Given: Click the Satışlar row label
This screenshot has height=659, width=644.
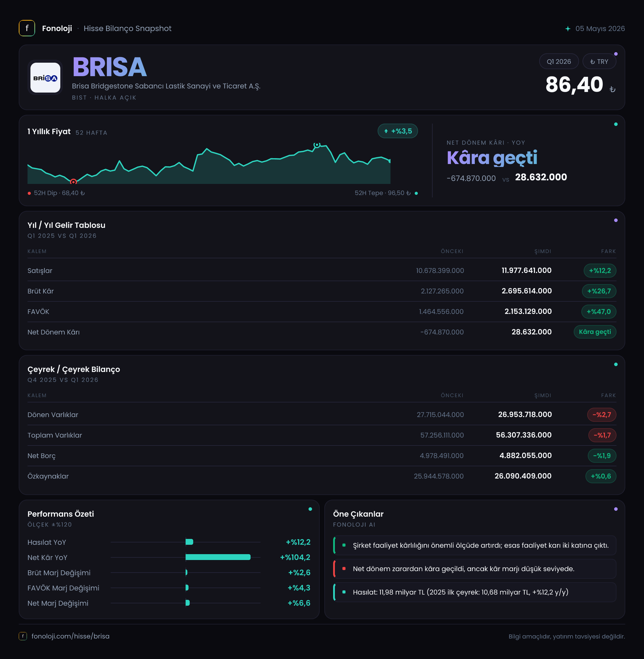Looking at the screenshot, I should [x=40, y=271].
